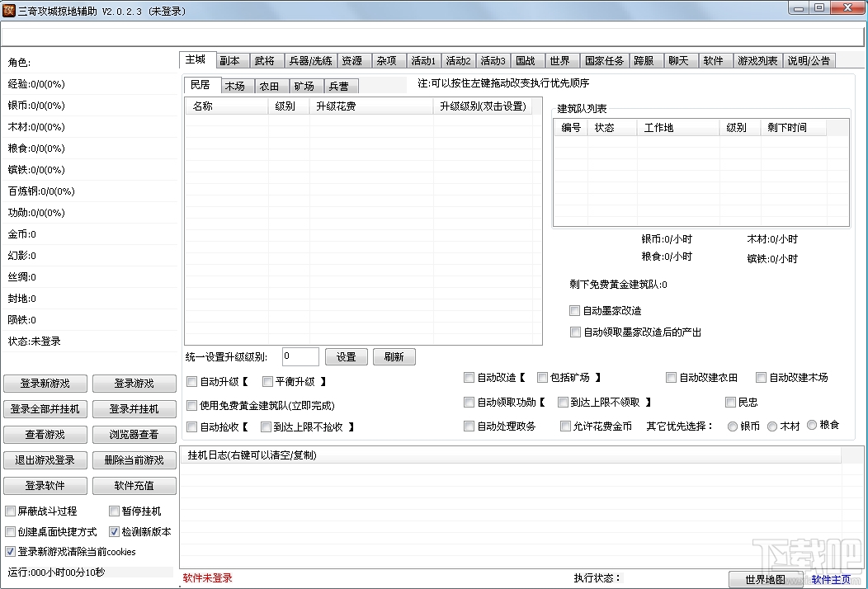The width and height of the screenshot is (868, 589).
Task: Open the 软件主页 link
Action: click(x=830, y=580)
